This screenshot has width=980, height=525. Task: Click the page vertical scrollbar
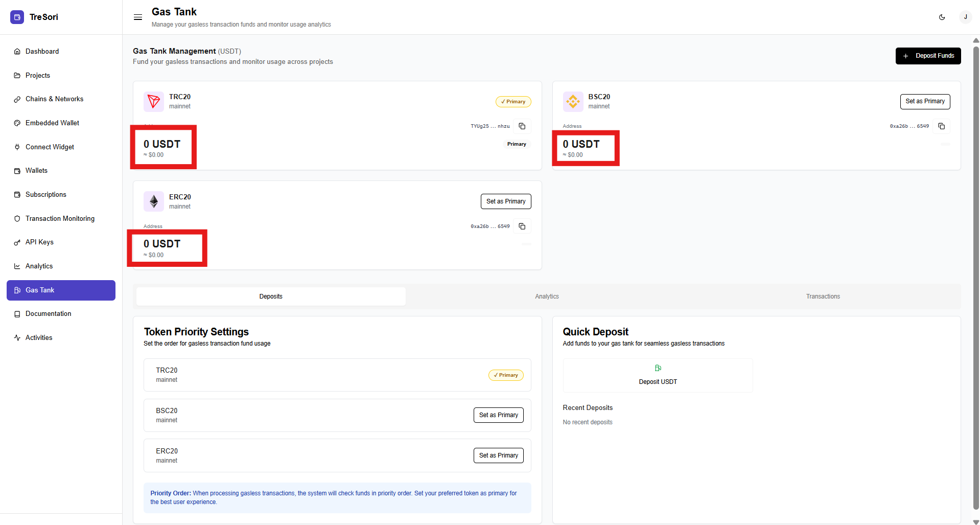pyautogui.click(x=976, y=276)
